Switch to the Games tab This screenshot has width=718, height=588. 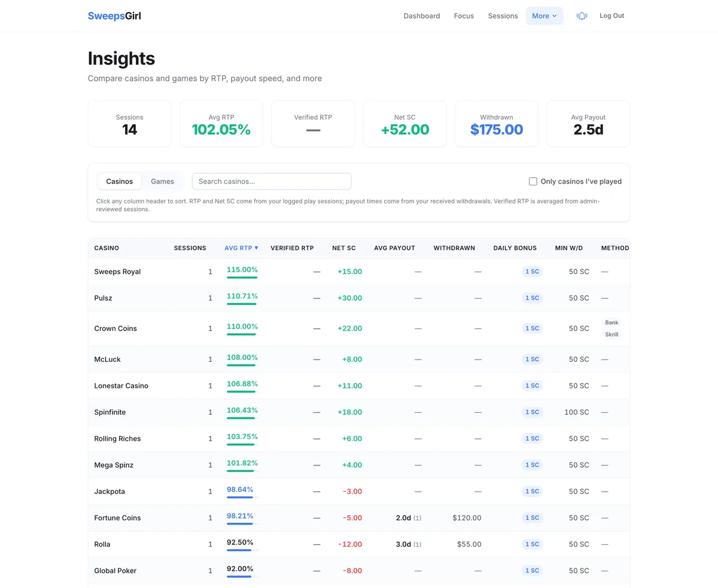pos(162,181)
